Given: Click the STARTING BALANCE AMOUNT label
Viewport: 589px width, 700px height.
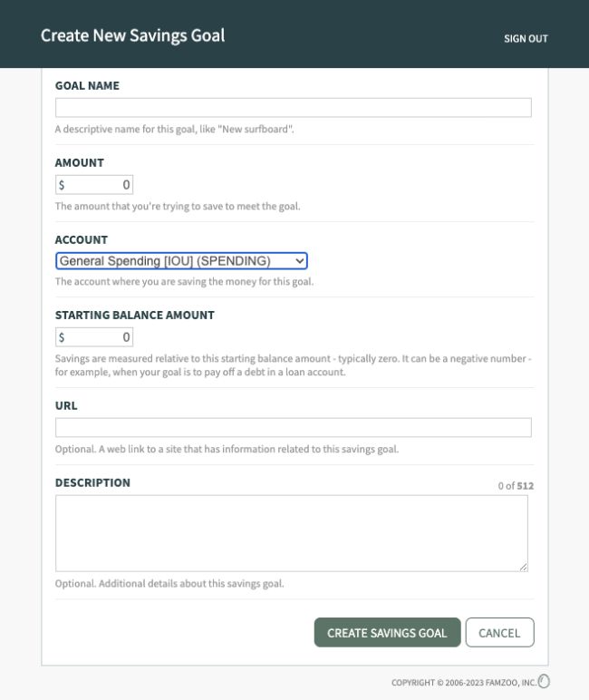Looking at the screenshot, I should coord(135,316).
